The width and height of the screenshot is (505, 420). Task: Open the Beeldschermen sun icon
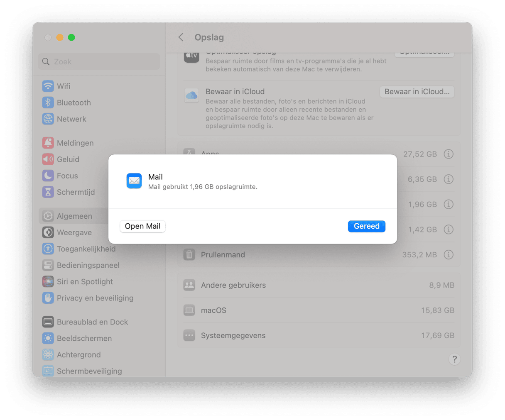point(48,338)
